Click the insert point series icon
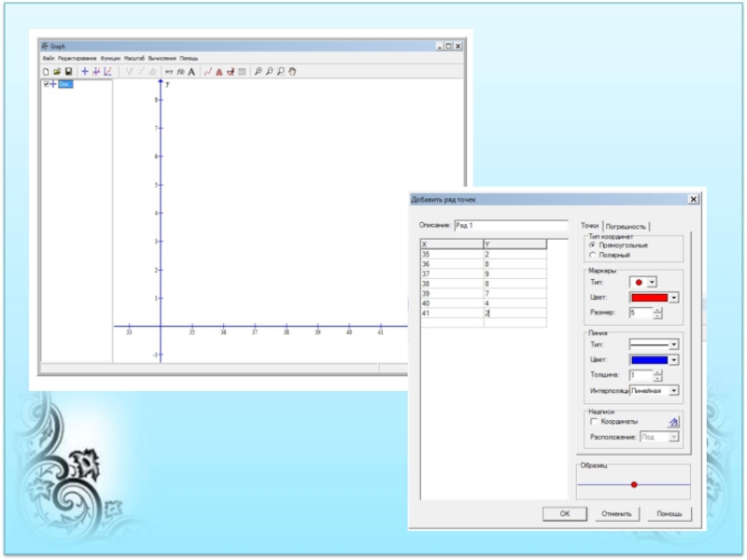Screen dimensions: 747x560 point(207,71)
